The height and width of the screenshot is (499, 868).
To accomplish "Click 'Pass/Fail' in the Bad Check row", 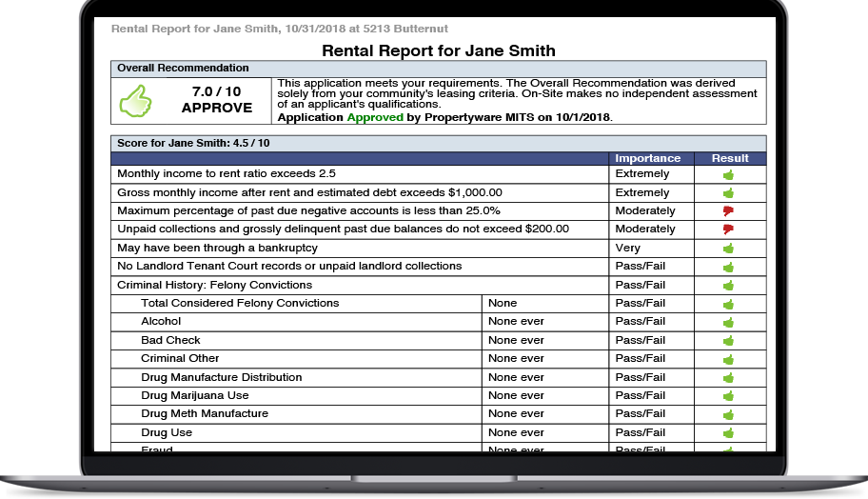I will point(640,340).
